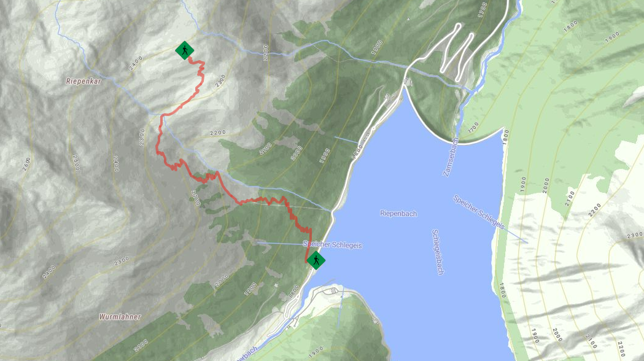Image resolution: width=644 pixels, height=361 pixels.
Task: Click the Riepenkar place label
Action: 83,81
